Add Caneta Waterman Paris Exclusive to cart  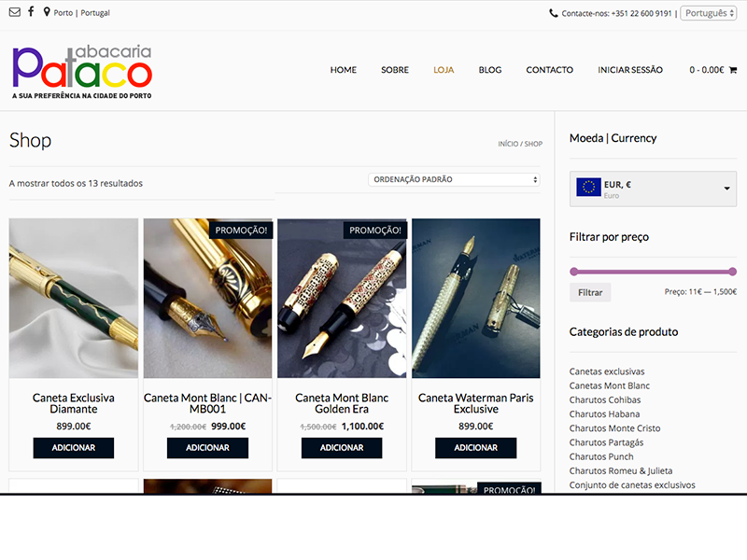coord(476,448)
